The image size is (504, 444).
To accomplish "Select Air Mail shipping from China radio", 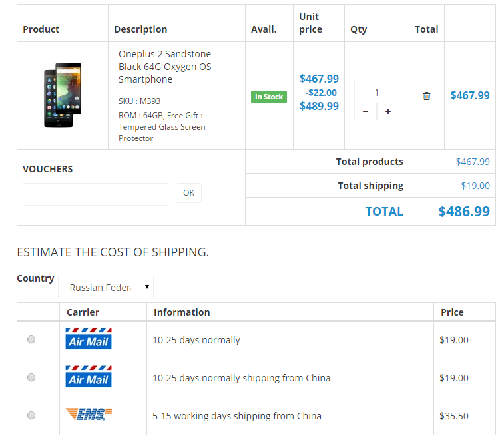I will 31,377.
